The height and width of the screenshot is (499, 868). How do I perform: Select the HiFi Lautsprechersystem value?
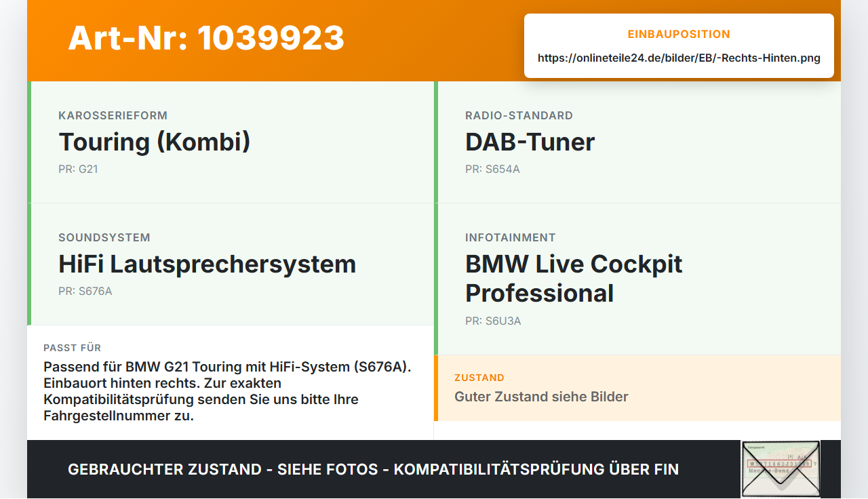(x=207, y=264)
